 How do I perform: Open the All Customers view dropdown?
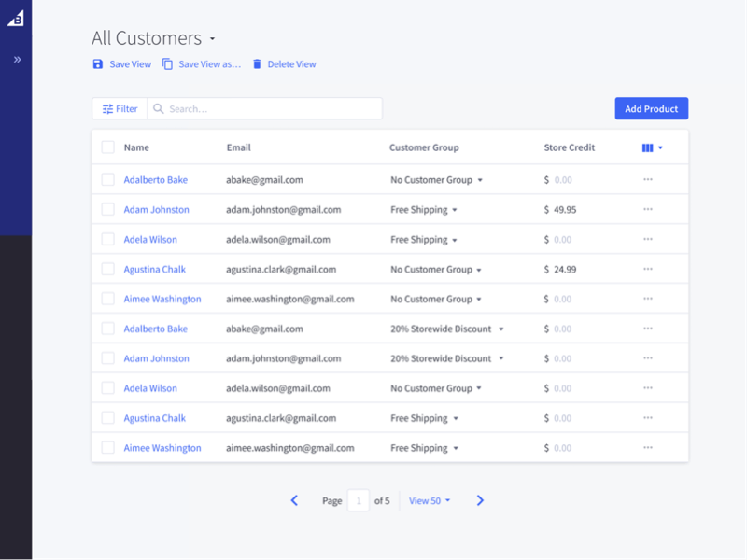coord(213,39)
